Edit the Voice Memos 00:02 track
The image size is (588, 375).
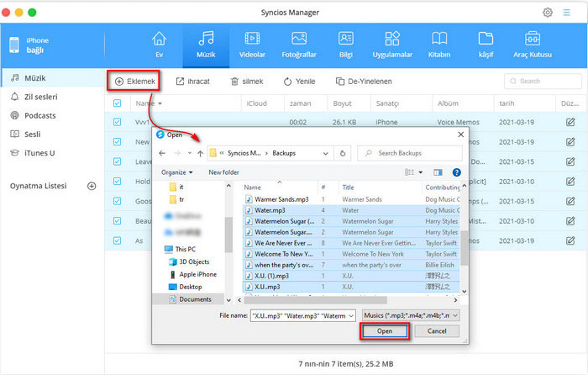click(570, 122)
